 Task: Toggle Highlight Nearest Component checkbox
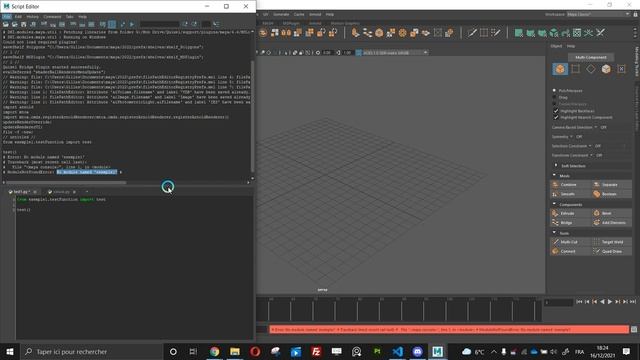(x=556, y=117)
